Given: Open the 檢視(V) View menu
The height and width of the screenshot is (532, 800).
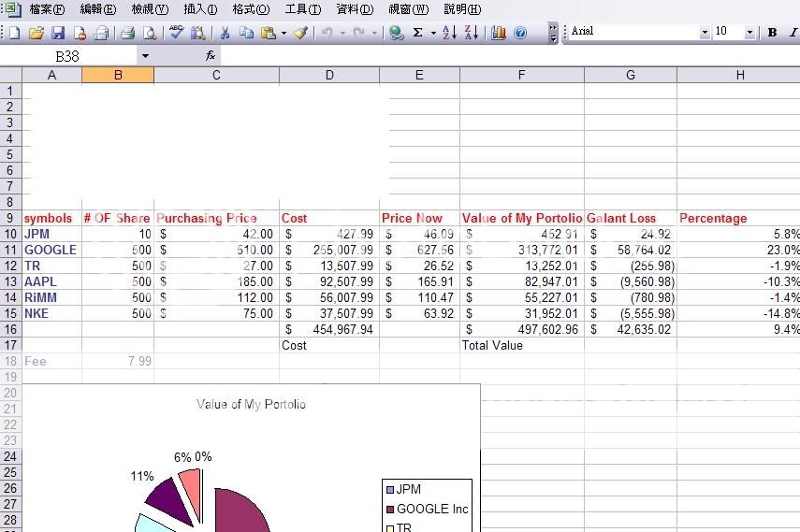Looking at the screenshot, I should (150, 9).
